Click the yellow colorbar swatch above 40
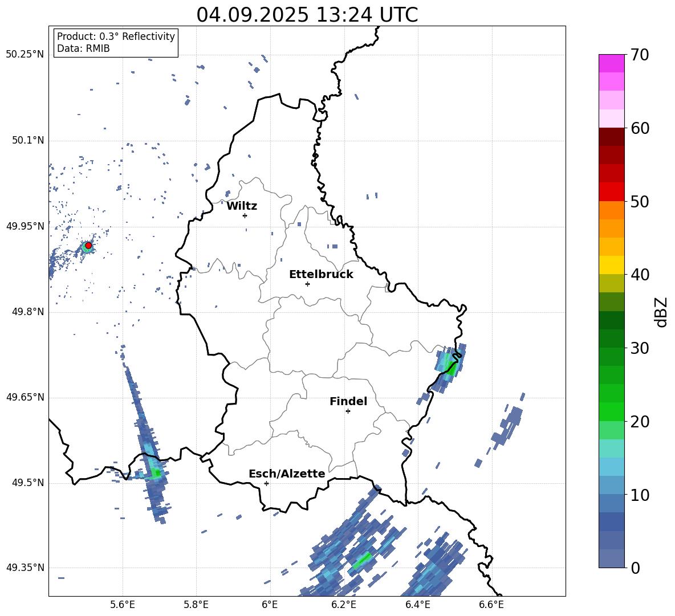Image resolution: width=675 pixels, height=616 pixels. [611, 265]
